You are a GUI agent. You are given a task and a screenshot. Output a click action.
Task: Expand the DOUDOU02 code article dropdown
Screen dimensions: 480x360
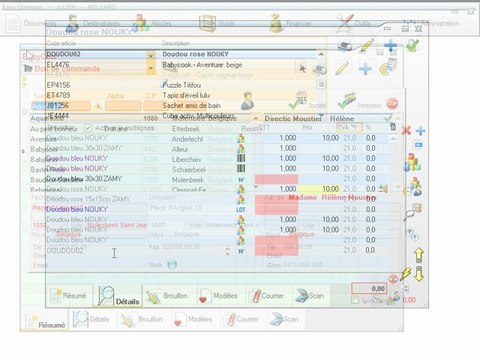(x=151, y=55)
